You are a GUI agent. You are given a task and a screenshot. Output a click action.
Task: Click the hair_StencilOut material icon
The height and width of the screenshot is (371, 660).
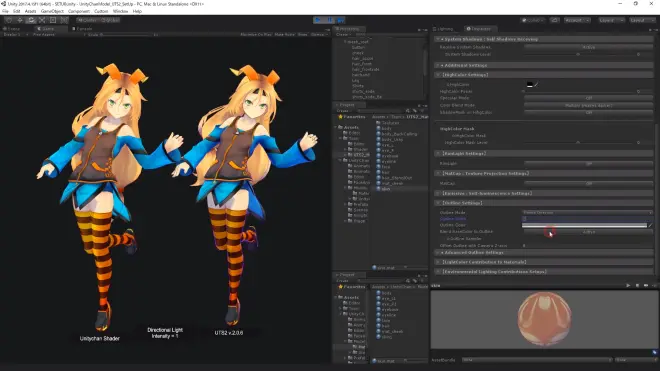click(x=378, y=178)
